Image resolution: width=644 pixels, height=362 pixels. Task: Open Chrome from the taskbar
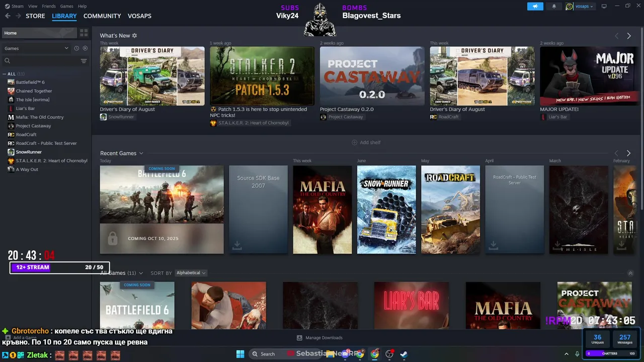click(x=375, y=354)
